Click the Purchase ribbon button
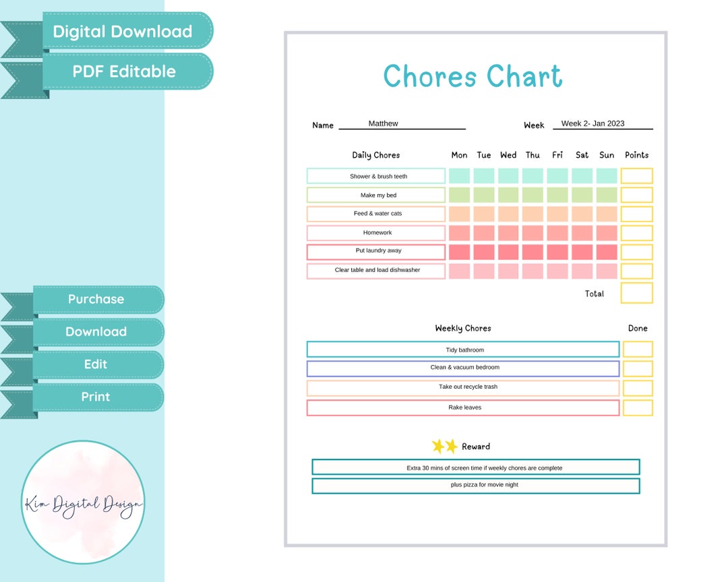Image resolution: width=728 pixels, height=582 pixels. (x=95, y=299)
